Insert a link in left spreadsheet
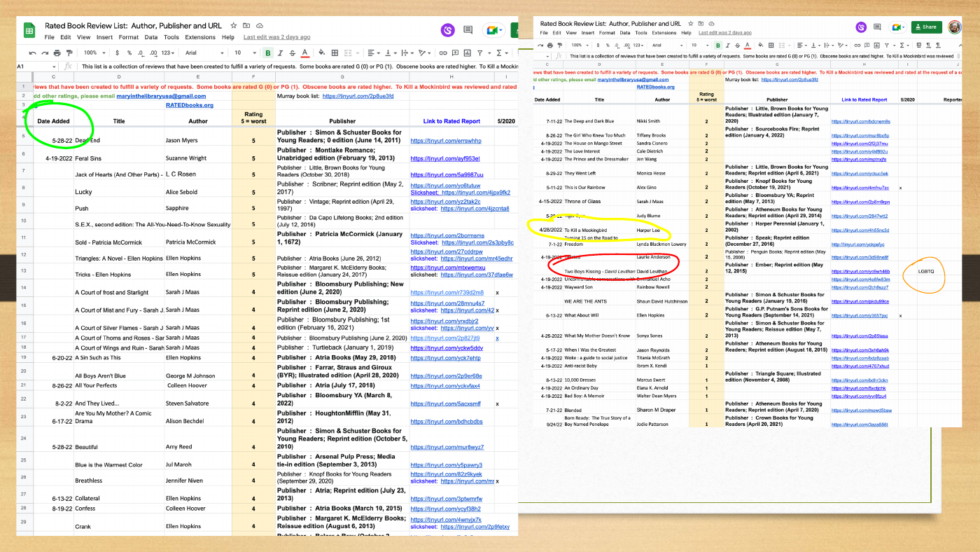980x552 pixels. 443,53
